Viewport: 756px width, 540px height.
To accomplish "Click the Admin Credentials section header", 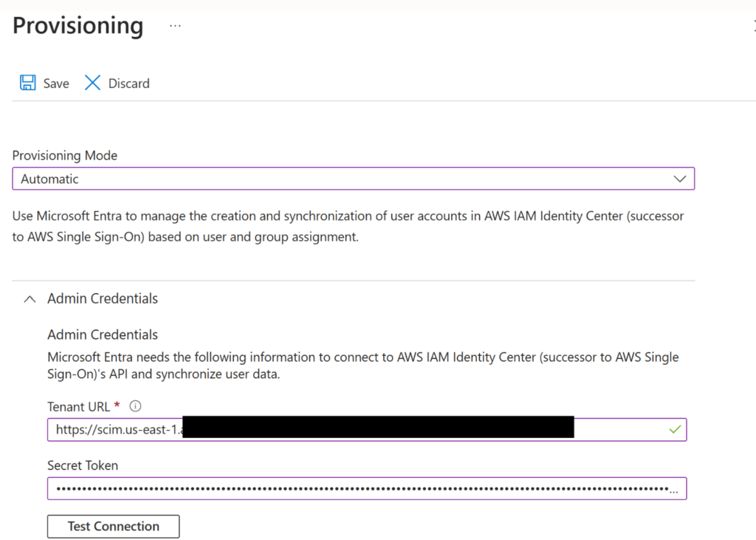I will [x=102, y=298].
